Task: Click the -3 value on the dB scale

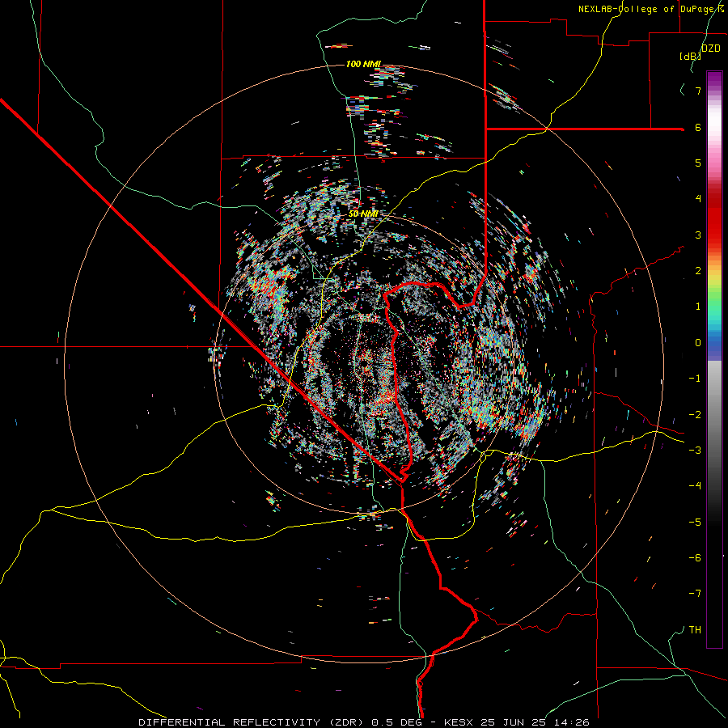Action: click(x=695, y=451)
